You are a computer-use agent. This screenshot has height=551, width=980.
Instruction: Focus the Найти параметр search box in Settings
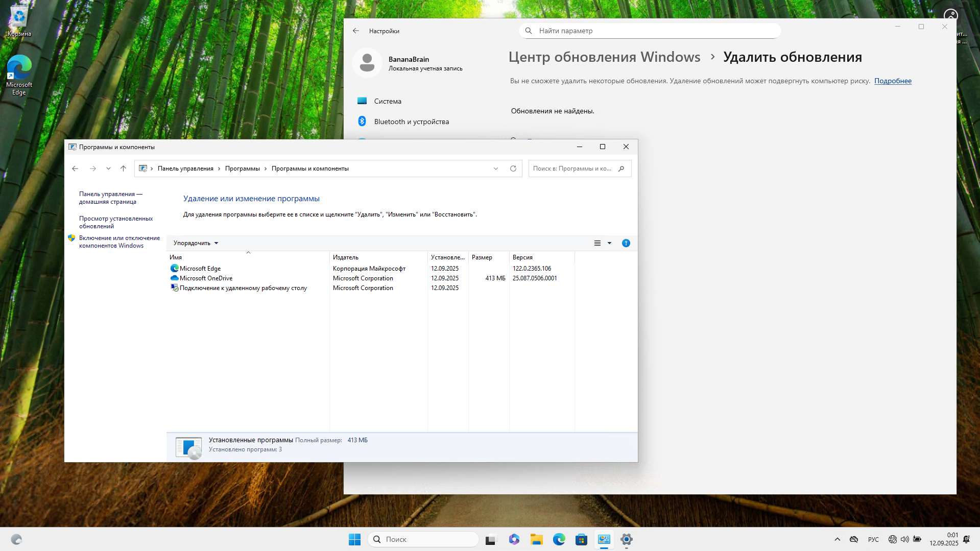coord(650,31)
